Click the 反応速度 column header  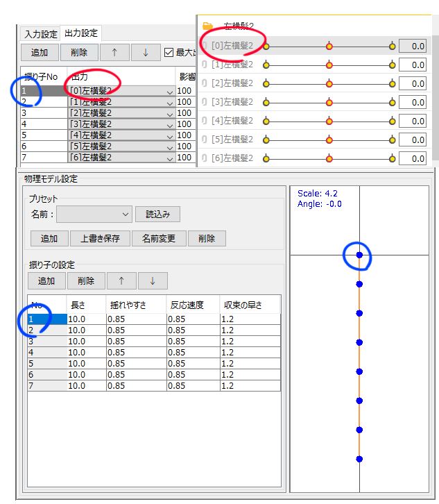(x=193, y=305)
